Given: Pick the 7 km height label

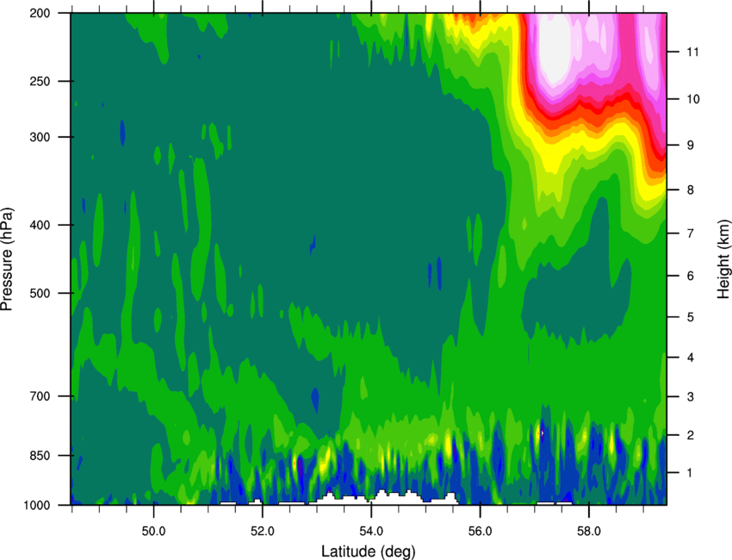Looking at the screenshot, I should point(691,233).
